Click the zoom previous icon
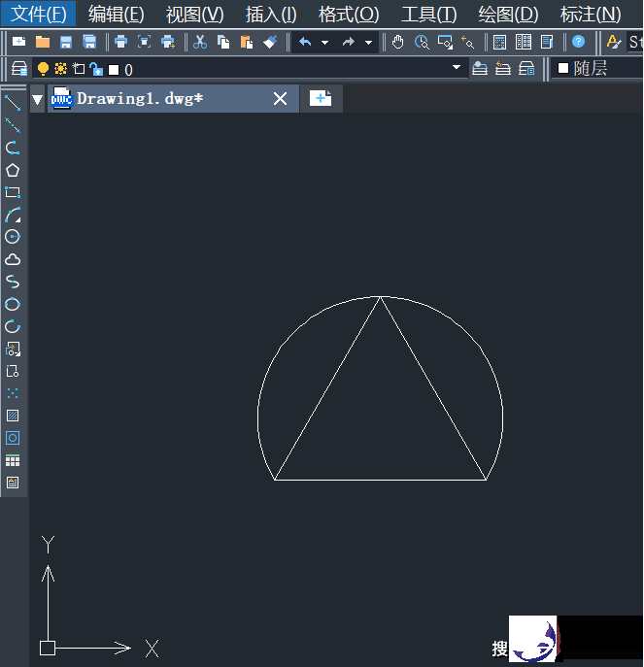Screen dimensions: 644x667 [468, 42]
